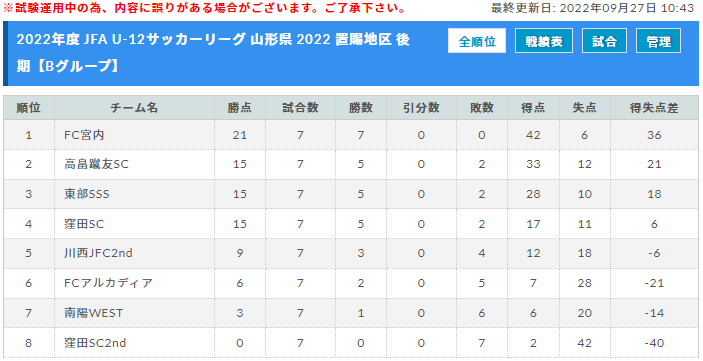Click the 窪田SC team name

tap(84, 223)
